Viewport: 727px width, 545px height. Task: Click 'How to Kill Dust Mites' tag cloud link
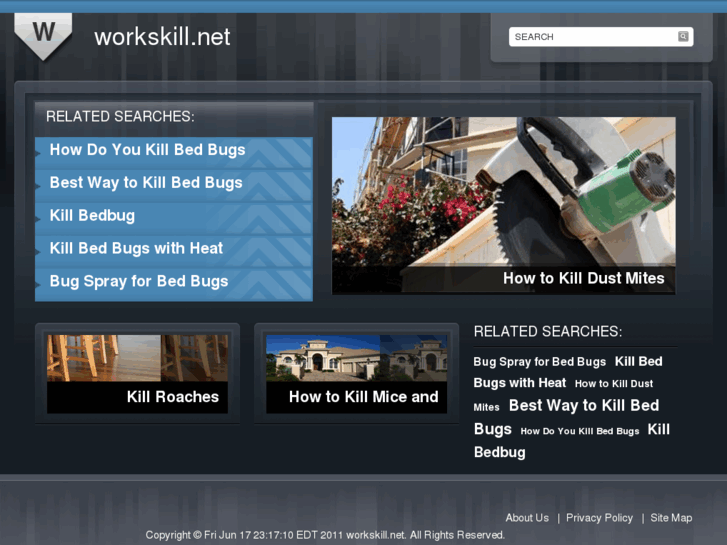(563, 395)
